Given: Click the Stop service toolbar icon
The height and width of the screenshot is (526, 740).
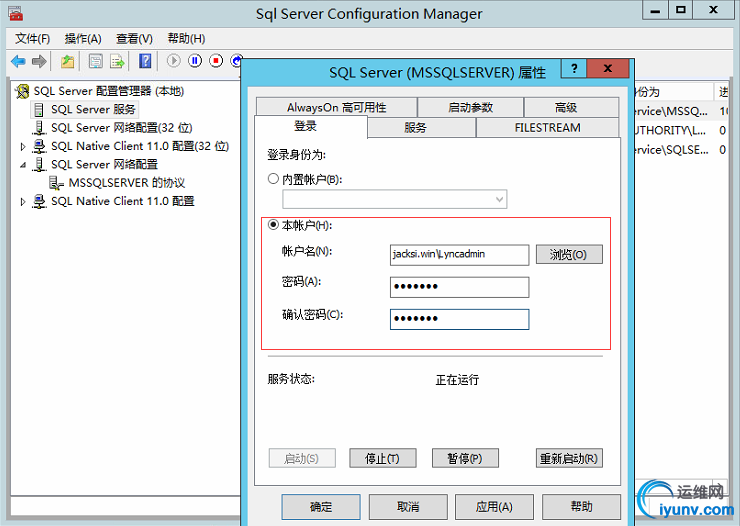Looking at the screenshot, I should 216,61.
